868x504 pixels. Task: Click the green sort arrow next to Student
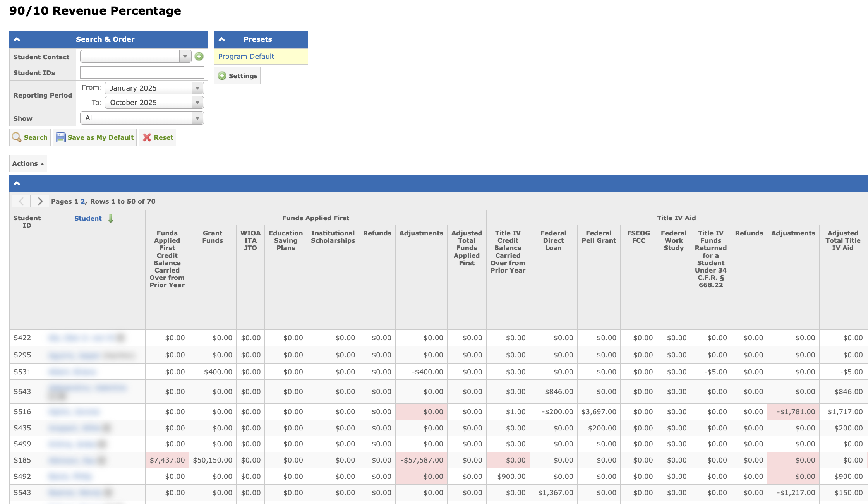click(111, 218)
